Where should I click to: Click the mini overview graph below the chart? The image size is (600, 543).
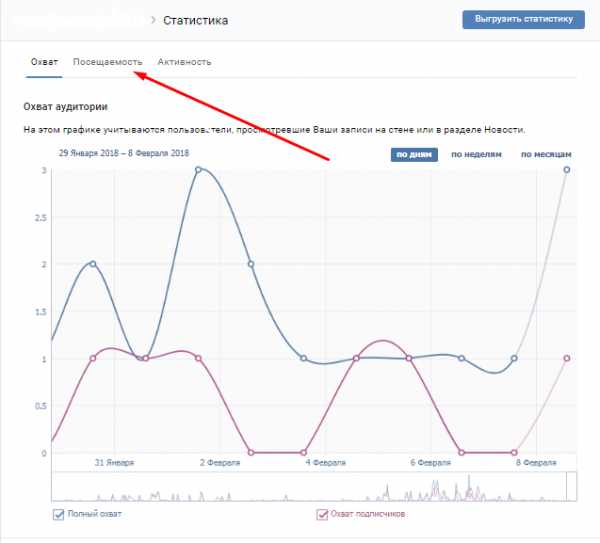(x=314, y=486)
